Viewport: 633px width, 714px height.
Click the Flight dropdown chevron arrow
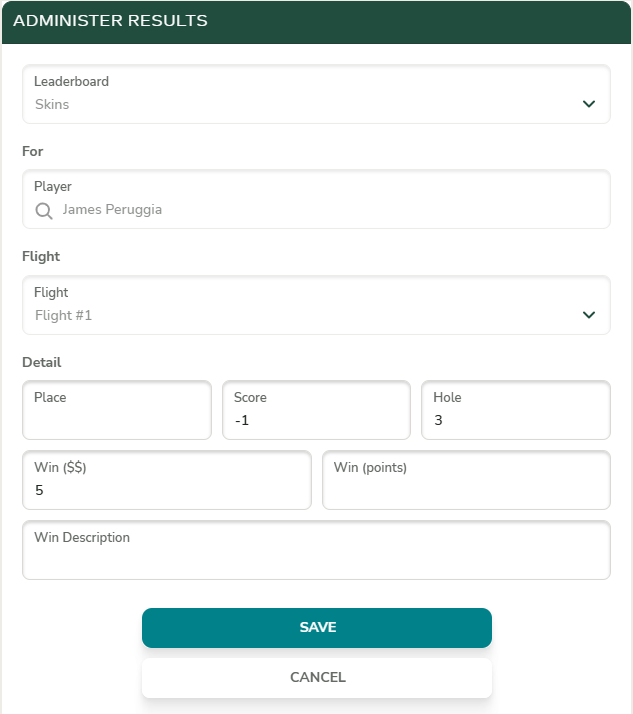589,315
